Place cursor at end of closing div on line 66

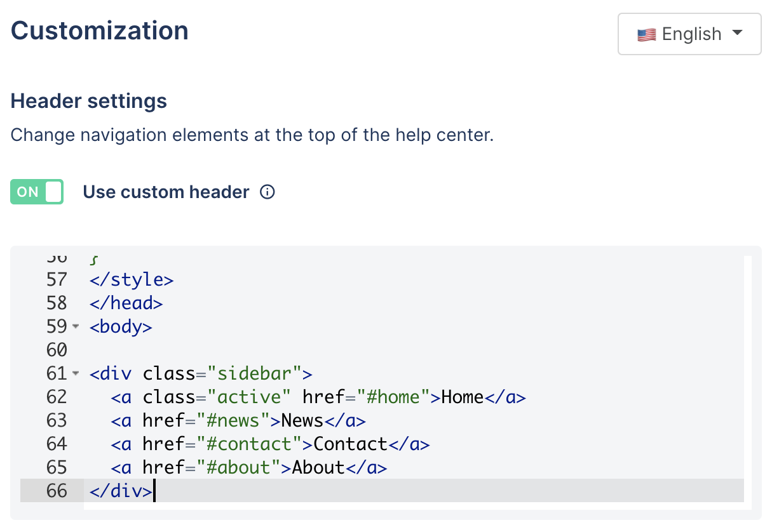tap(154, 491)
